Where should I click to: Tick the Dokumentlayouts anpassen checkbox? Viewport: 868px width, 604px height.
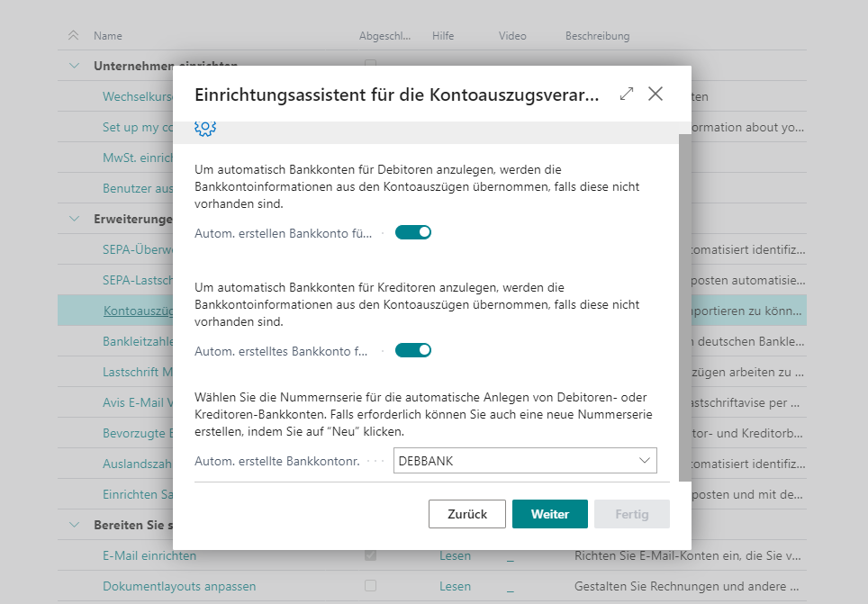370,586
